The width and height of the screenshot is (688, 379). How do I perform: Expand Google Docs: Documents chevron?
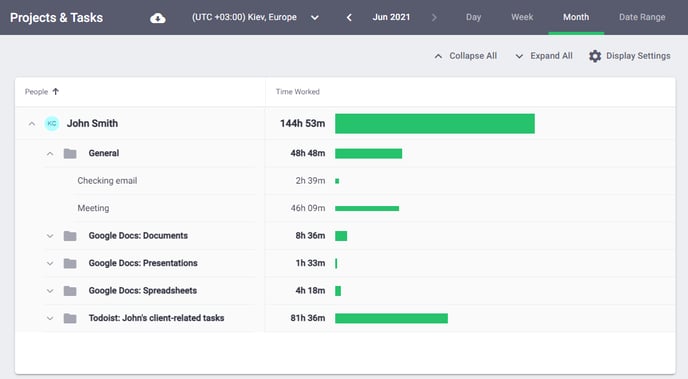50,236
